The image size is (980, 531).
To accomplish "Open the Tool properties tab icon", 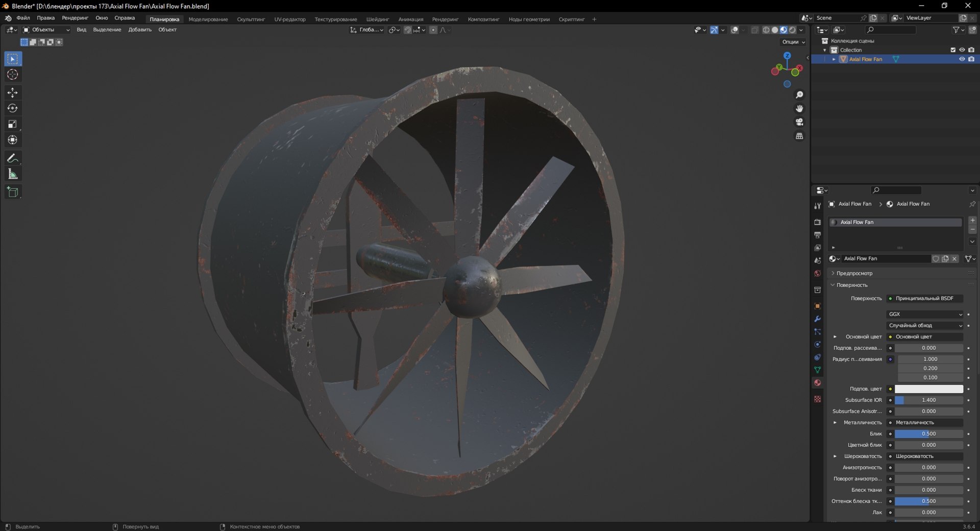I will tap(817, 206).
